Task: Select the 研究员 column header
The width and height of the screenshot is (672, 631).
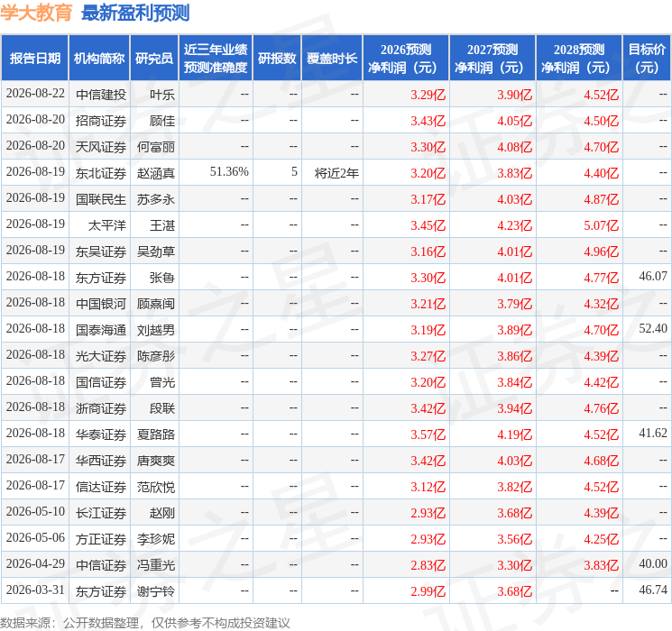Action: (154, 59)
